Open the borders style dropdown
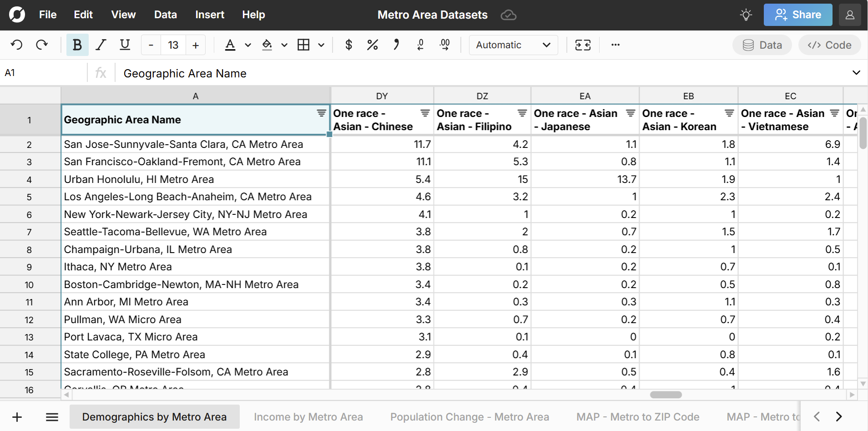This screenshot has width=868, height=431. (322, 45)
